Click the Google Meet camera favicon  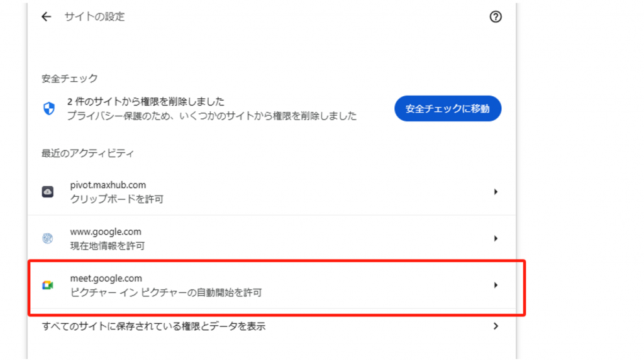click(48, 285)
